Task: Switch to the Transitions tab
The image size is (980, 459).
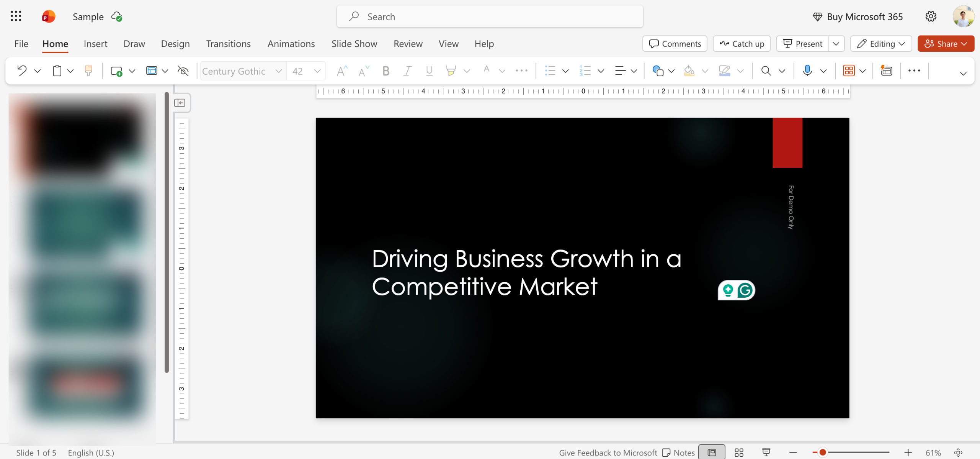Action: [x=228, y=44]
